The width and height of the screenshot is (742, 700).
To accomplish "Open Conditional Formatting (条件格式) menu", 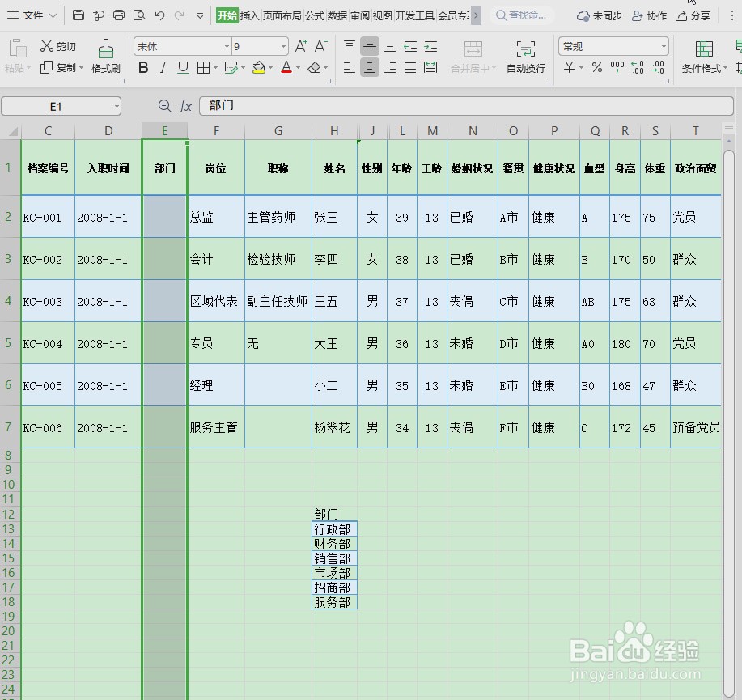I will [x=704, y=57].
